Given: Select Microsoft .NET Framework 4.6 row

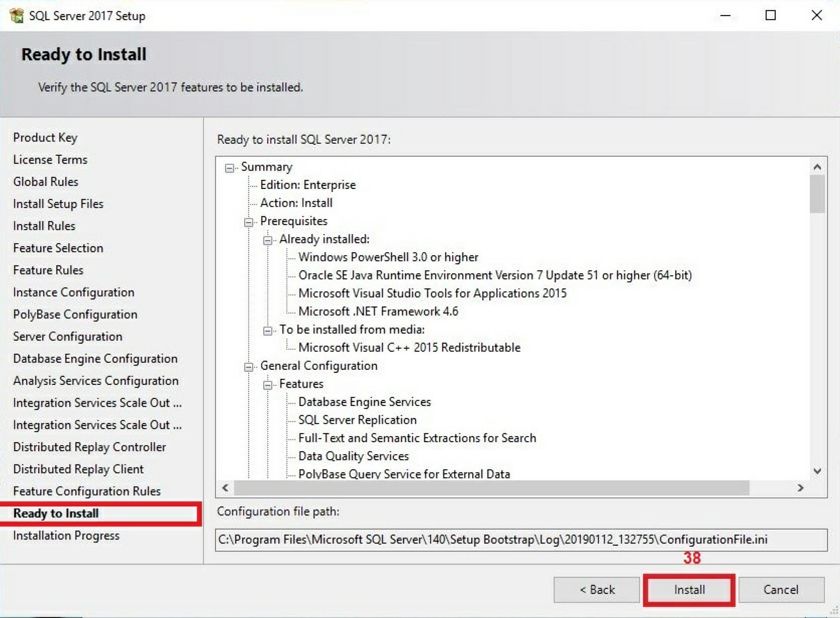Looking at the screenshot, I should [x=378, y=312].
